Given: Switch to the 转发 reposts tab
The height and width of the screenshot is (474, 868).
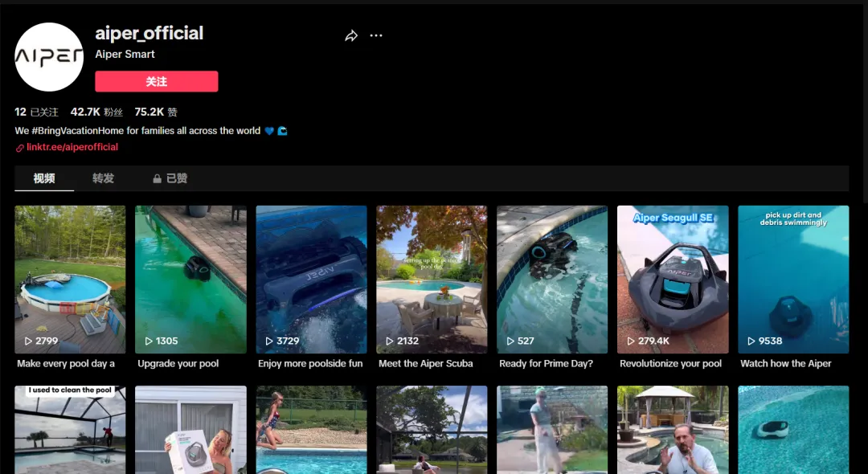Looking at the screenshot, I should (x=104, y=178).
